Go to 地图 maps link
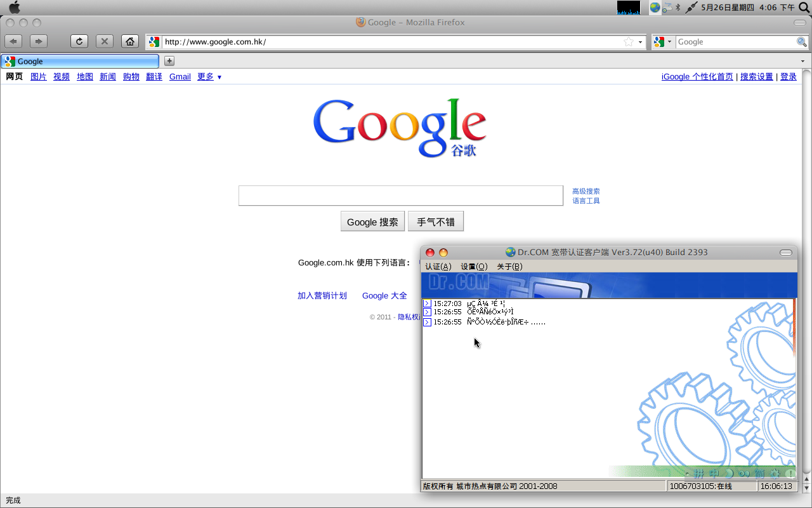Image resolution: width=812 pixels, height=508 pixels. pyautogui.click(x=85, y=77)
